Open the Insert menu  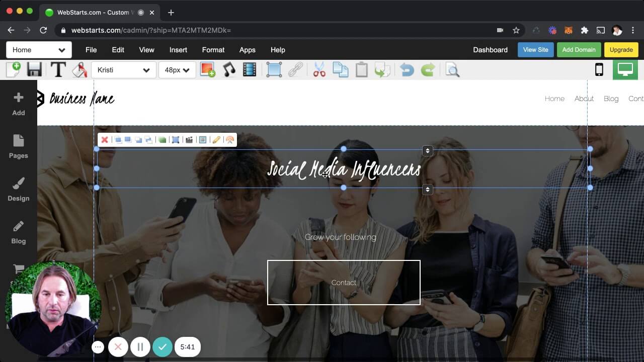coord(178,50)
